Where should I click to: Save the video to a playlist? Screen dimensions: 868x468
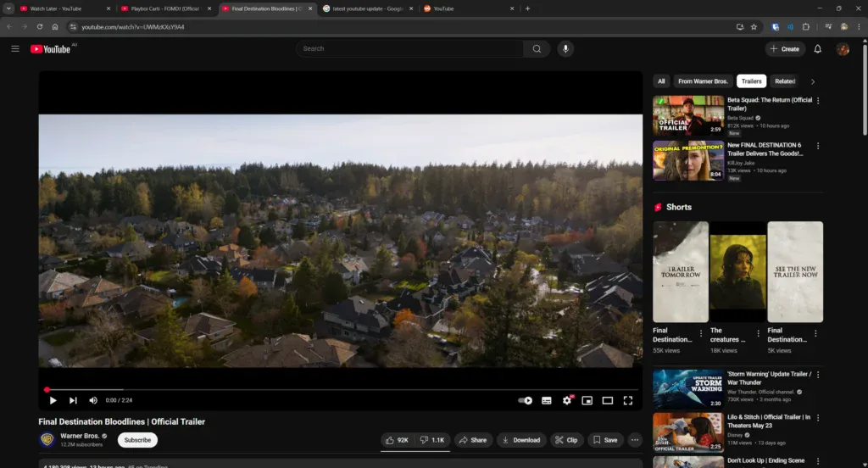point(605,440)
